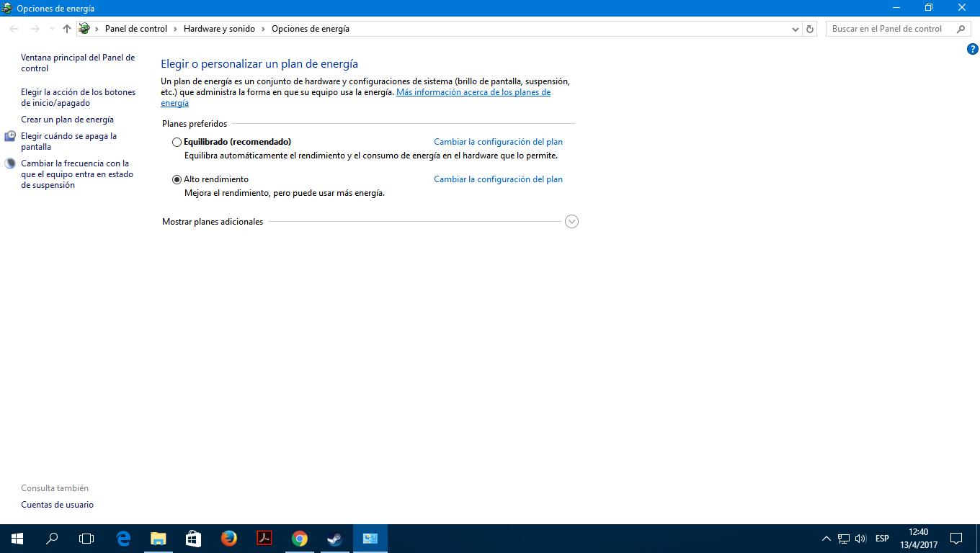Click the 'Buscar en el Panel de control' field
This screenshot has height=553, width=980.
[891, 29]
